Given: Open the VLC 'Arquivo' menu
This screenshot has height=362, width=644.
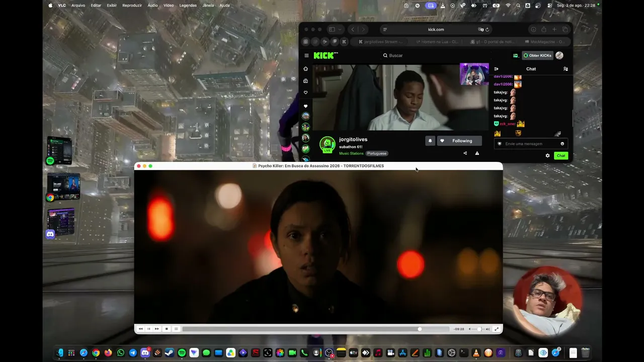Looking at the screenshot, I should click(78, 6).
